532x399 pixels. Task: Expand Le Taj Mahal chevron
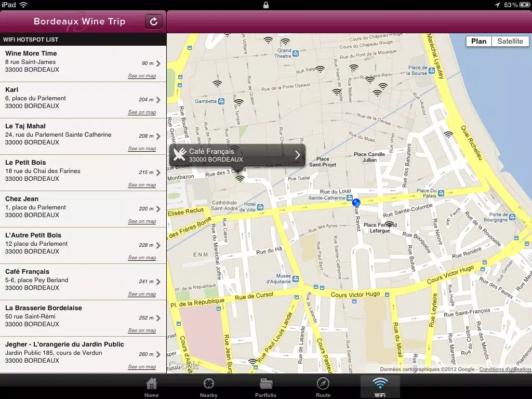pyautogui.click(x=158, y=136)
